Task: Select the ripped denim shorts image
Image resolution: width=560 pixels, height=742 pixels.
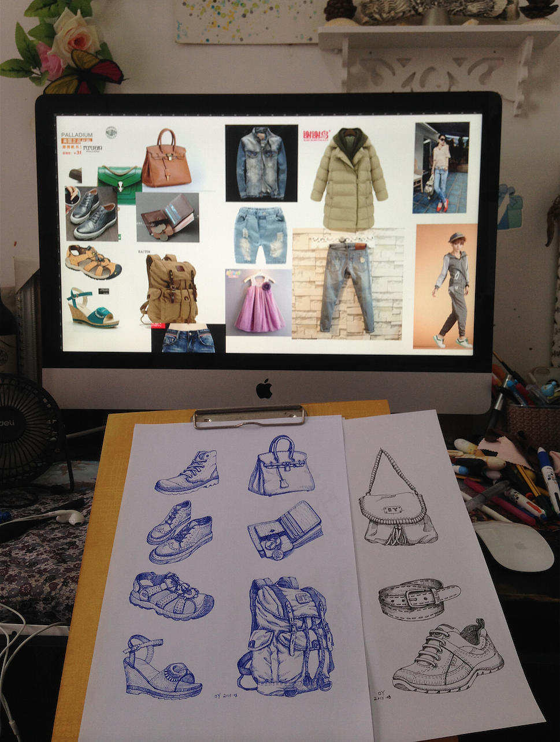Action: point(261,236)
